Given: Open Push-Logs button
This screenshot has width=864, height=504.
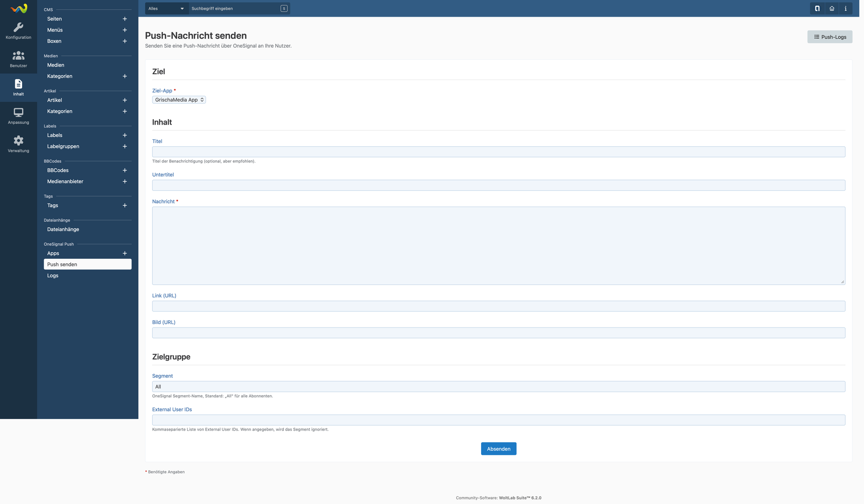Looking at the screenshot, I should click(829, 37).
